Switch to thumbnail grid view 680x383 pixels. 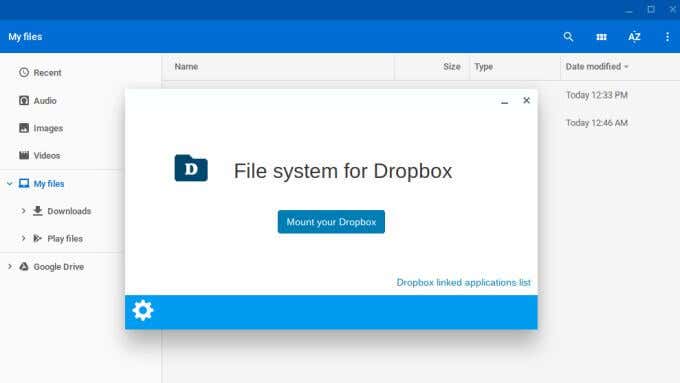point(601,37)
